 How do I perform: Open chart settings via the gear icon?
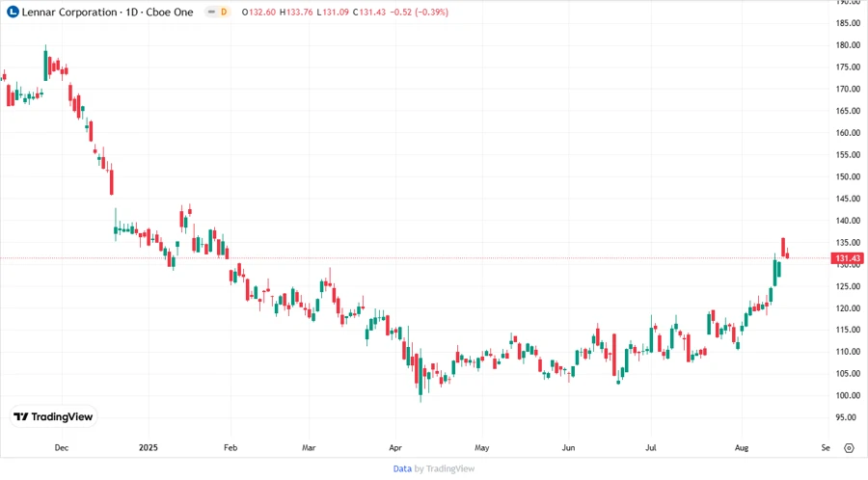[x=849, y=448]
